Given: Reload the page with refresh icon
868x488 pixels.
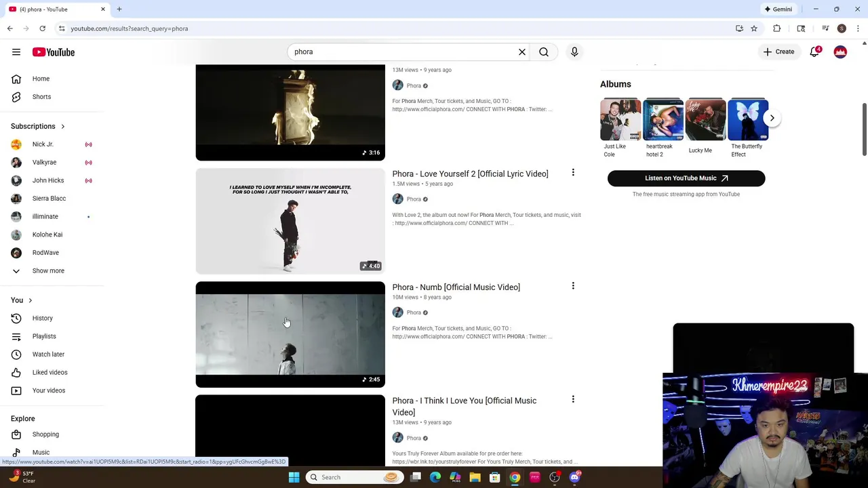Looking at the screenshot, I should click(42, 28).
